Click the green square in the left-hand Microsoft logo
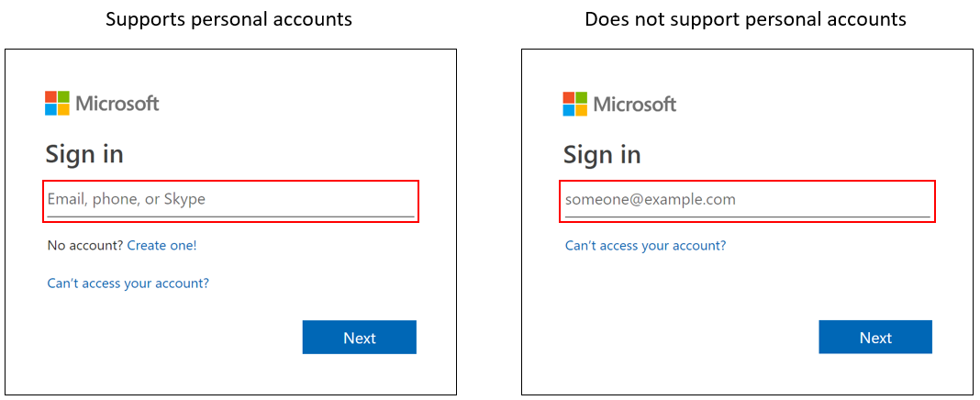Image resolution: width=980 pixels, height=400 pixels. (63, 97)
